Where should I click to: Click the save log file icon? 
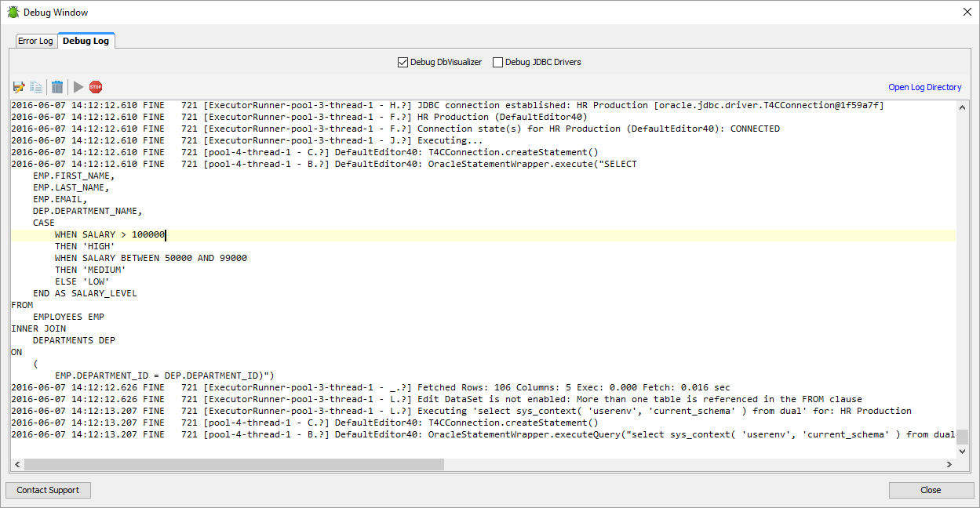(18, 87)
